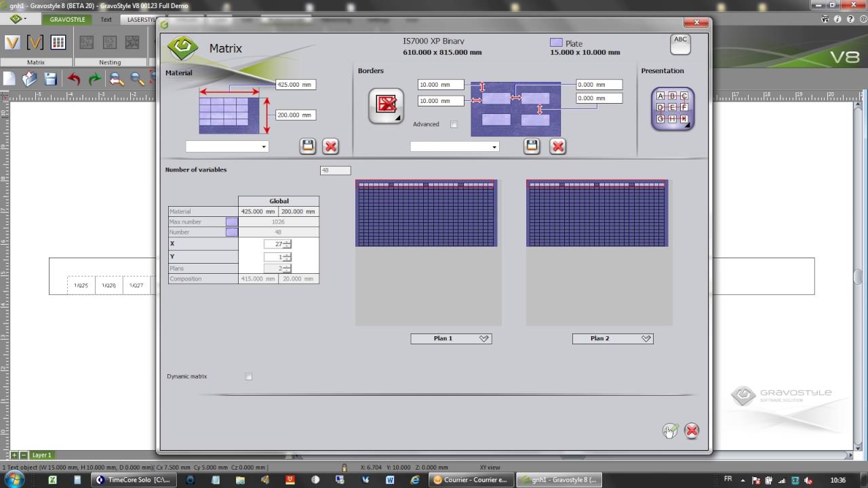Edit the material width field 425.000 mm

tap(296, 85)
